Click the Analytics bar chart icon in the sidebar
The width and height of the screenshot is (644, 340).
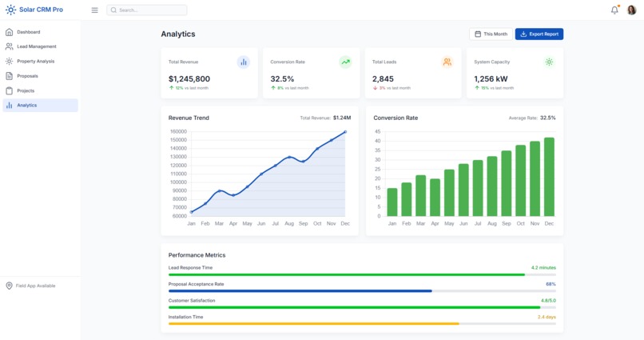coord(9,106)
